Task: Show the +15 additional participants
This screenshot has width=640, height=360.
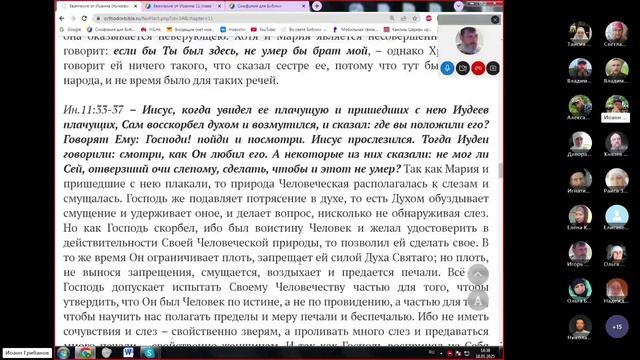Action: (x=617, y=327)
